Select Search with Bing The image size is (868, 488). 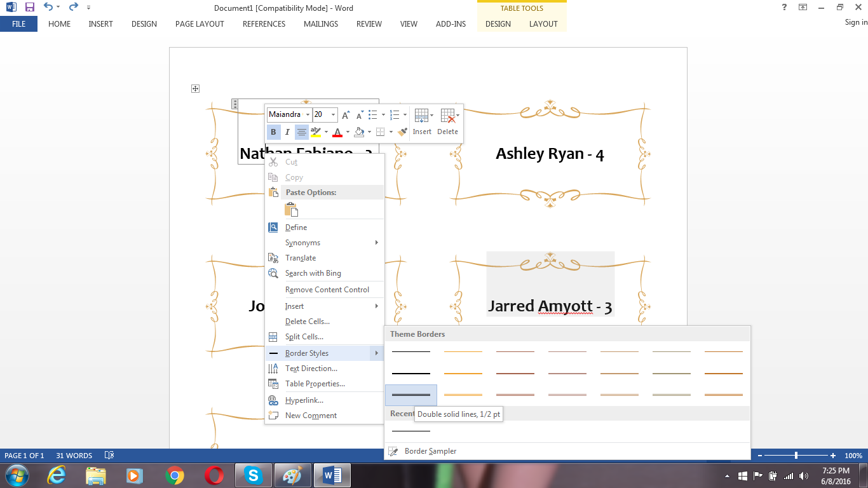click(325, 273)
